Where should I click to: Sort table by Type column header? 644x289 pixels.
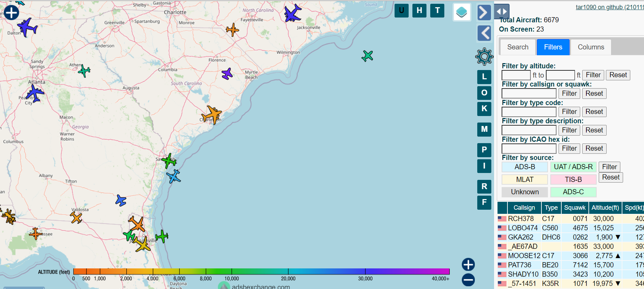(551, 208)
